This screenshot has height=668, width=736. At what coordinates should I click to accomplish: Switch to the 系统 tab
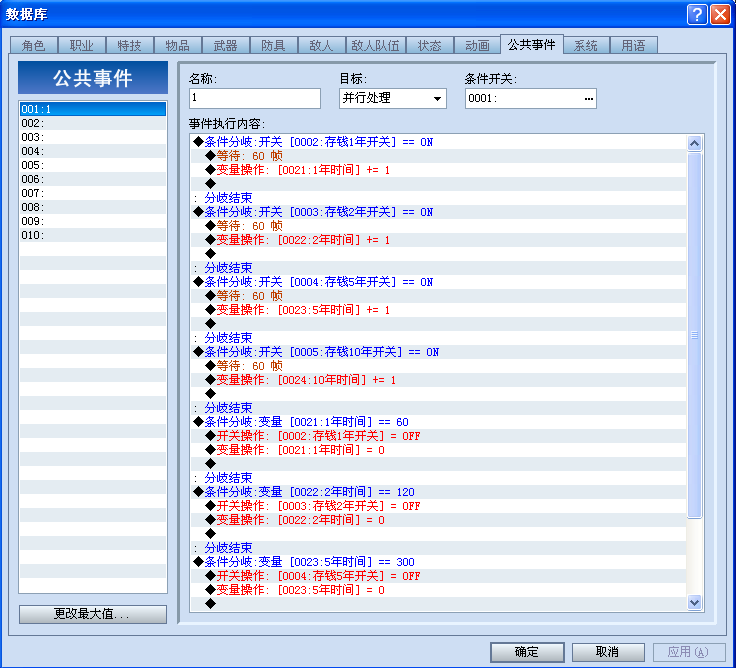click(586, 46)
